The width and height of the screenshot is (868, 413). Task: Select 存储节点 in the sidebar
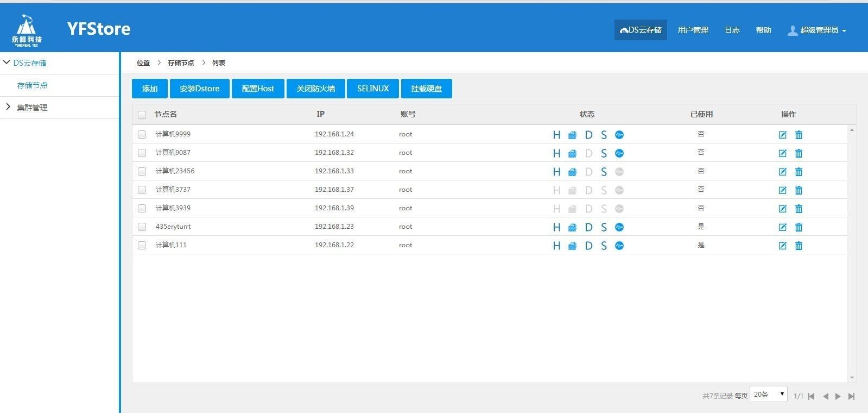click(32, 85)
